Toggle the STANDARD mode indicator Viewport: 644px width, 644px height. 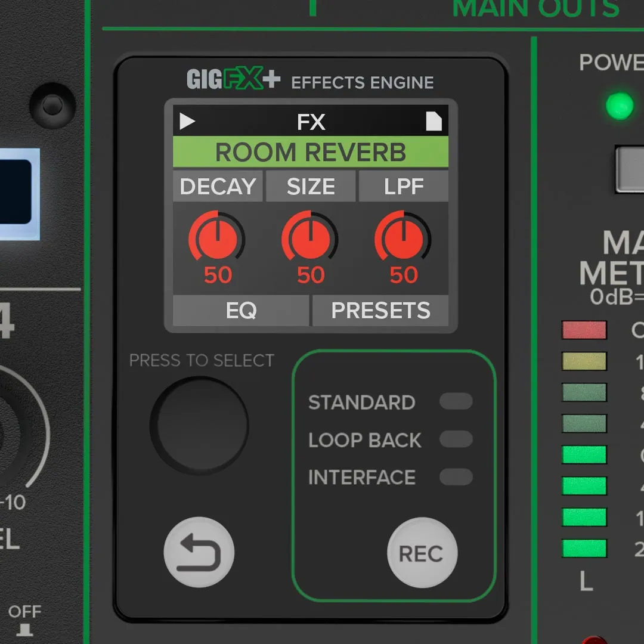tap(456, 401)
